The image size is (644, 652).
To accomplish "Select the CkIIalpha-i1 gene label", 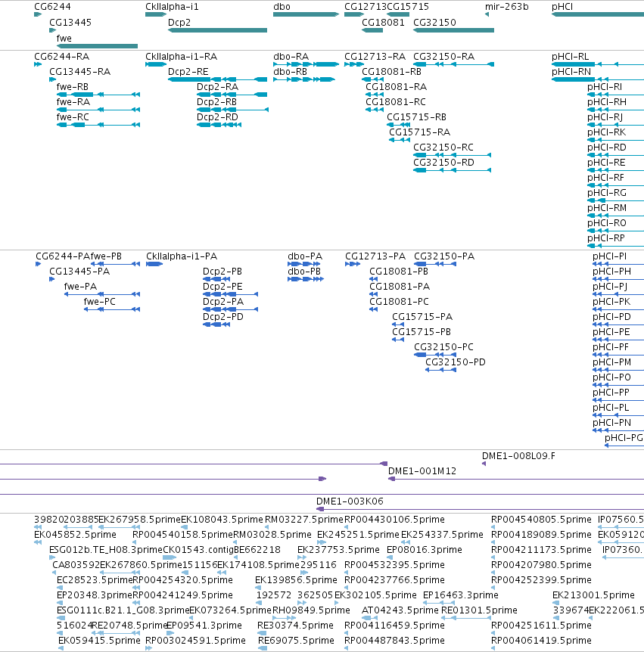I will [x=172, y=7].
